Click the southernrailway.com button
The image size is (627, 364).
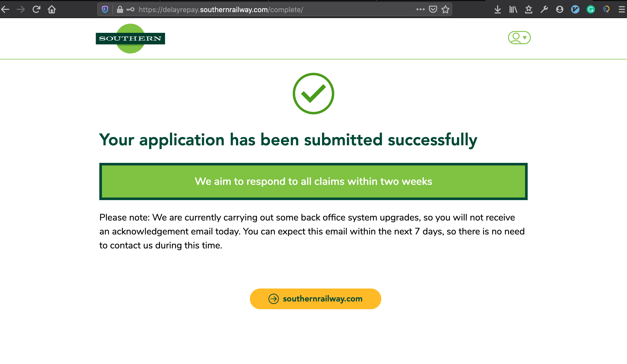(x=315, y=299)
